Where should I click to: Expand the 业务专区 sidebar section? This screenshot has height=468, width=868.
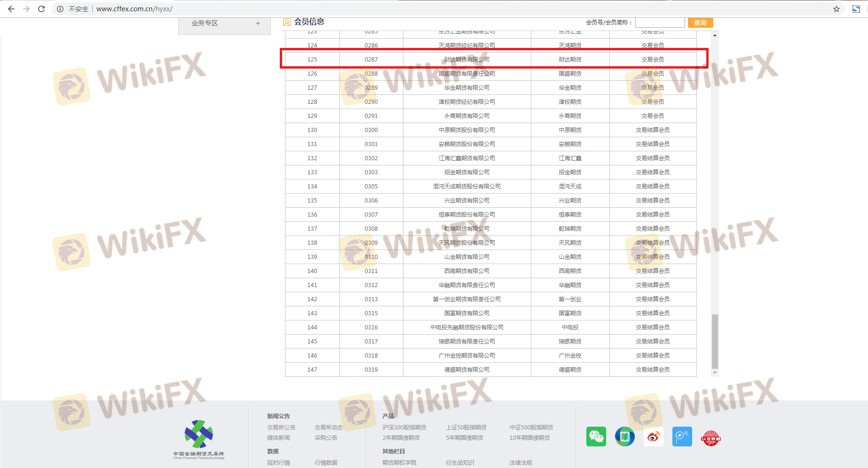tap(258, 23)
